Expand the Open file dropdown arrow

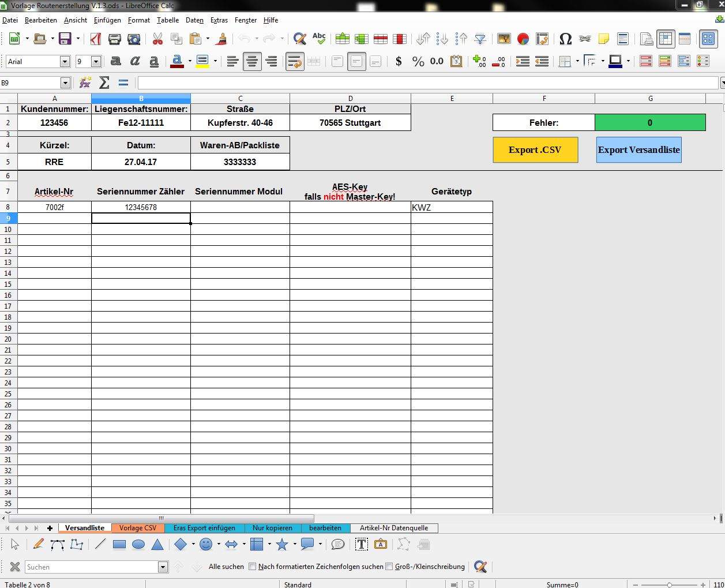[x=52, y=39]
